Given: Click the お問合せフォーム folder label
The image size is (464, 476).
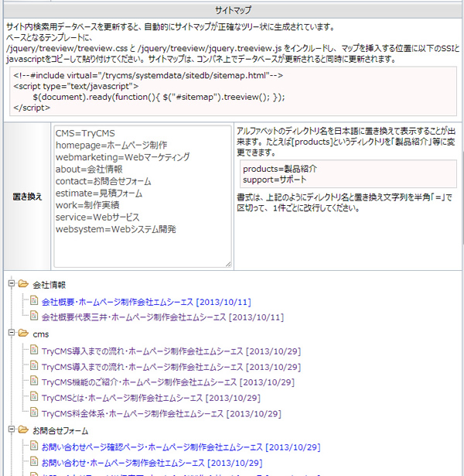Looking at the screenshot, I should pos(60,431).
